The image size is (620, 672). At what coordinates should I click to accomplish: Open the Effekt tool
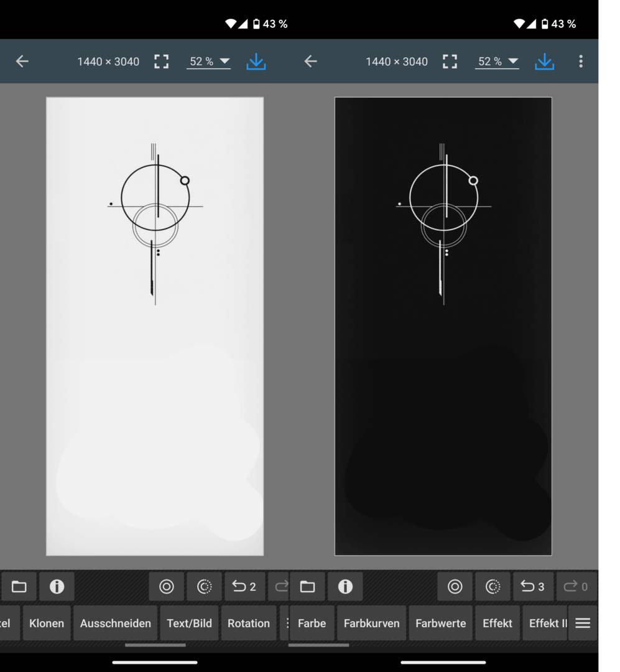[497, 623]
